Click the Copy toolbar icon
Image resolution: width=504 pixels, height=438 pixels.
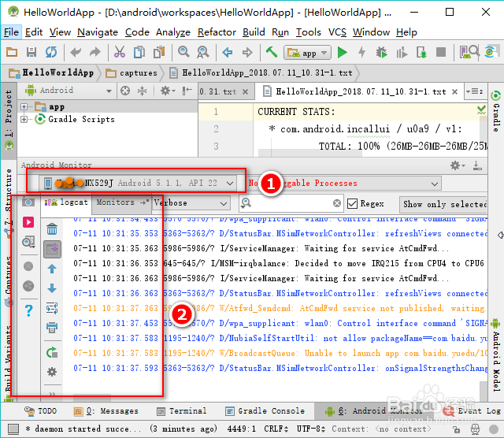point(139,52)
